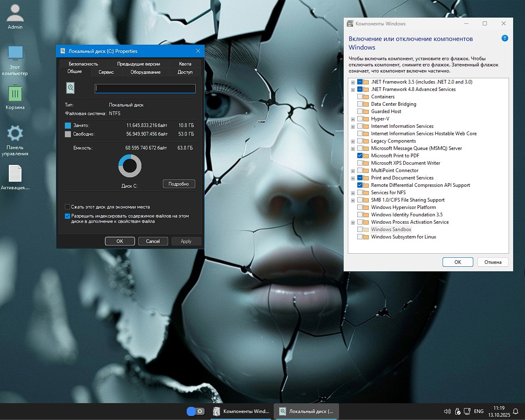Screen dimensions: 525x420
Task: Click the volume icon in the system tray
Action: pyautogui.click(x=447, y=411)
